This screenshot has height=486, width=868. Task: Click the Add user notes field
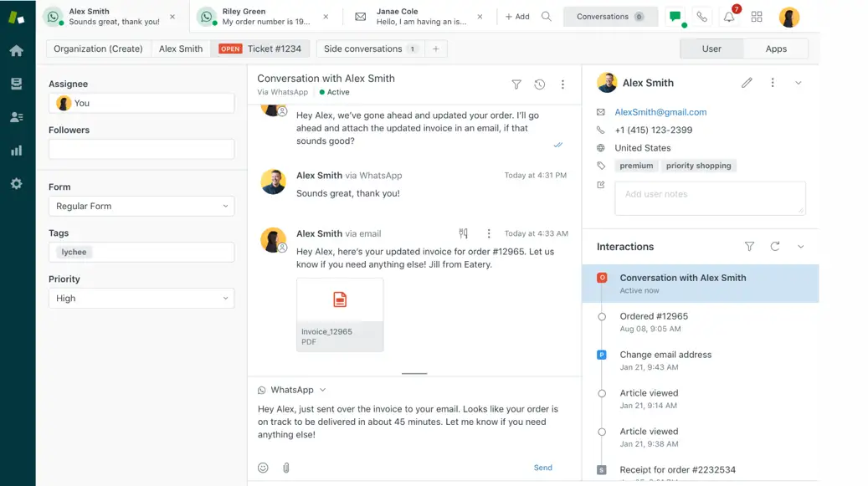coord(711,198)
